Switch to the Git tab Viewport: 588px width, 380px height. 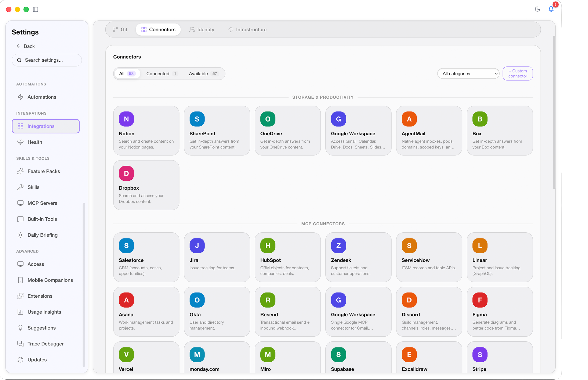click(x=120, y=30)
